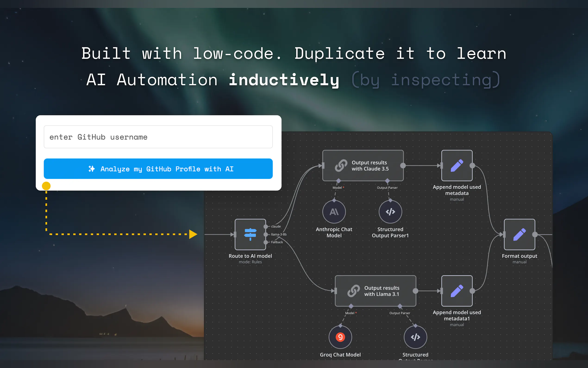The height and width of the screenshot is (368, 588).
Task: Click the llama-3-8b output connector
Action: (x=266, y=234)
